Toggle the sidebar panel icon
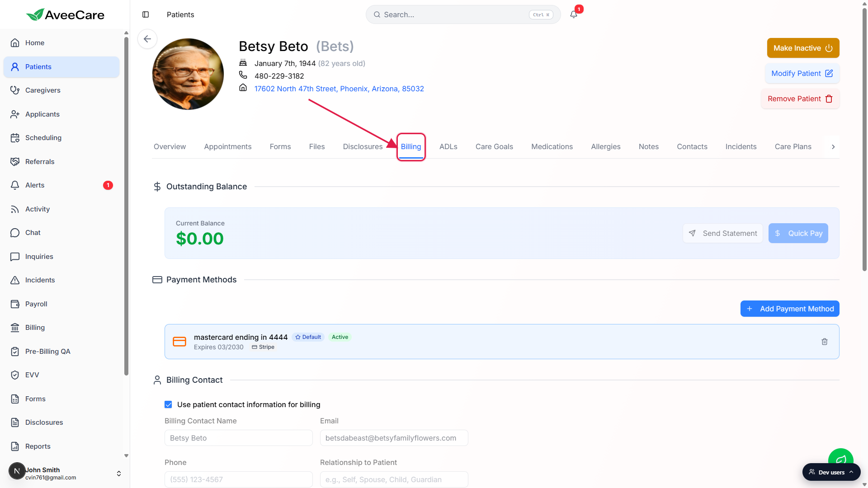 [x=146, y=14]
